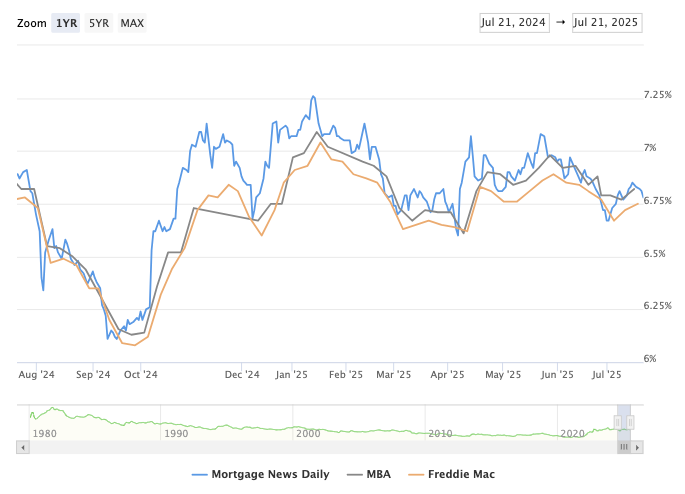The height and width of the screenshot is (494, 685).
Task: Select the 5YR zoom range
Action: tap(99, 23)
